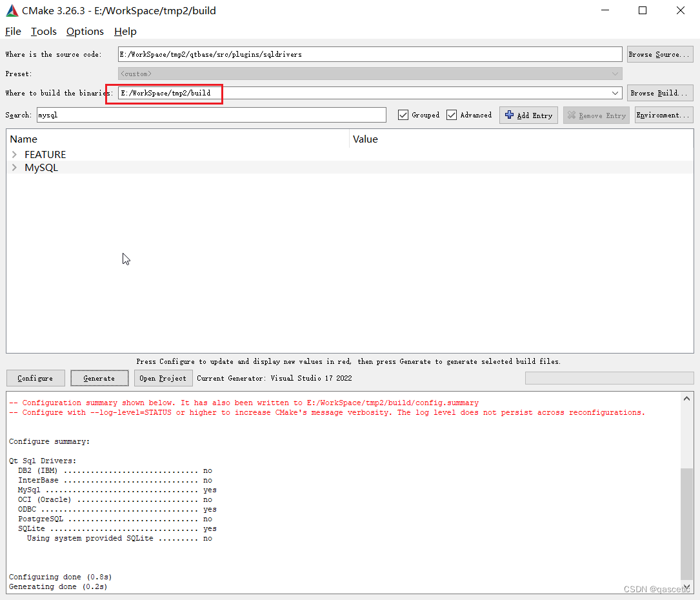
Task: Toggle the Advanced checkbox
Action: [x=452, y=115]
